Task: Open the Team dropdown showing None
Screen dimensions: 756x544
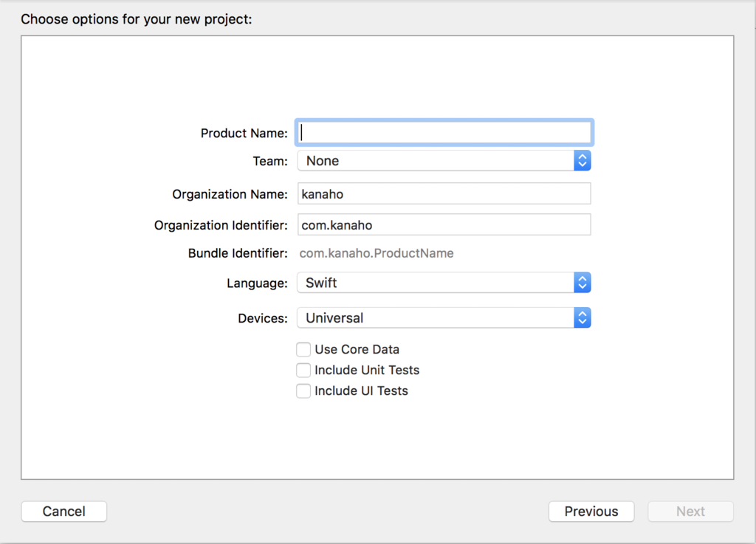Action: tap(436, 161)
